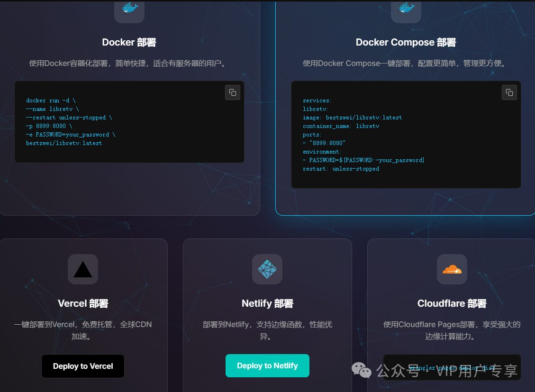Click the 'image: bestzwei/libretv:latest' line

click(x=353, y=118)
